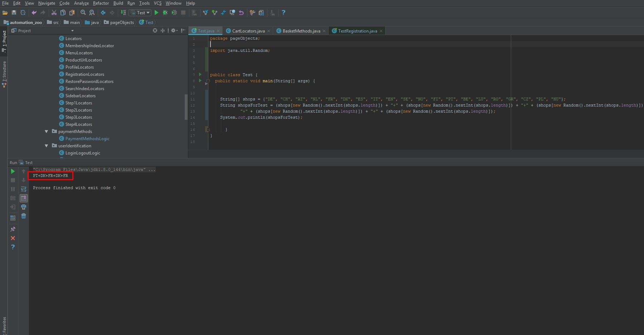Clear all console output with trash icon

coord(24,216)
